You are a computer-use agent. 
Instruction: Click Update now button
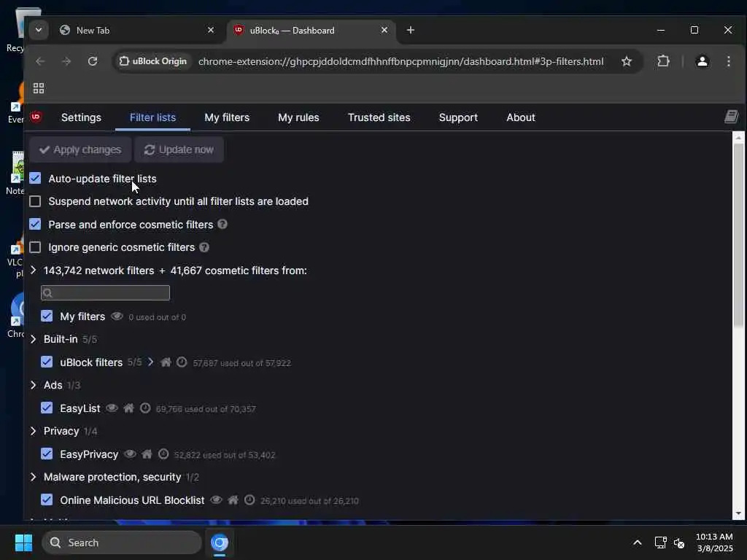click(x=179, y=149)
